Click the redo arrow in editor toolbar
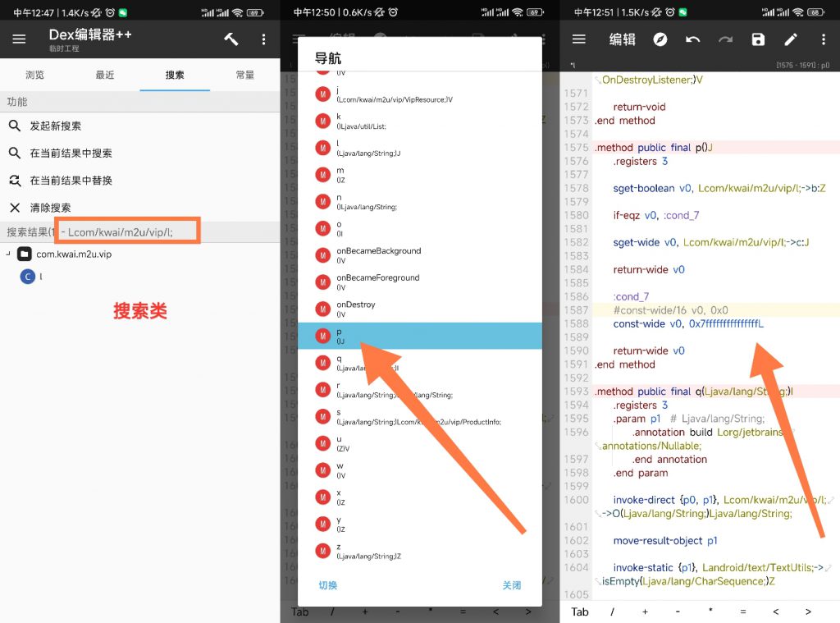 pyautogui.click(x=726, y=39)
